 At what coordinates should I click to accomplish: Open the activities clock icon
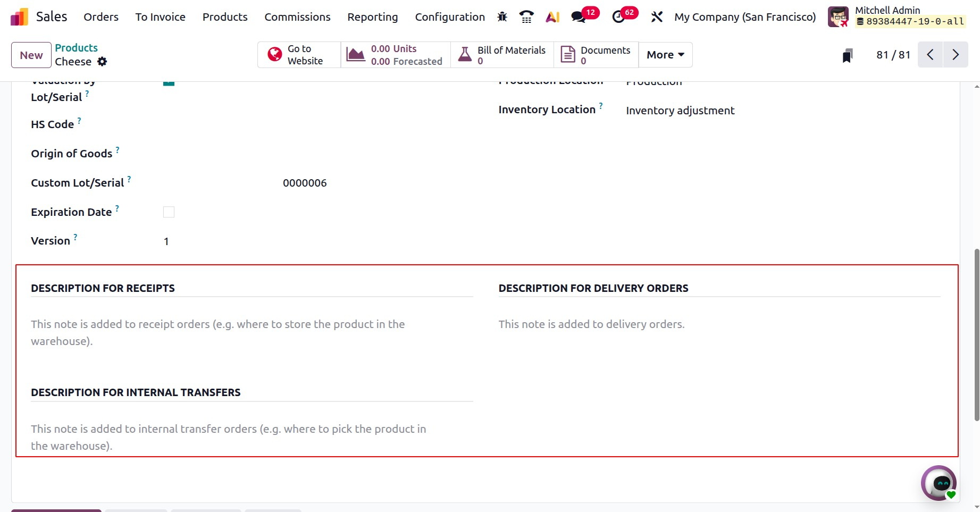click(x=618, y=16)
